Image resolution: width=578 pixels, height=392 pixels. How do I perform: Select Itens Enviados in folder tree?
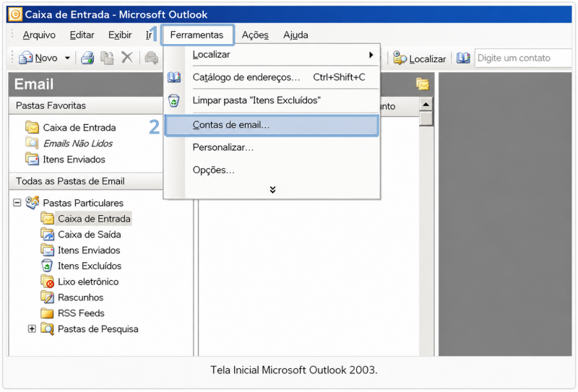point(89,251)
